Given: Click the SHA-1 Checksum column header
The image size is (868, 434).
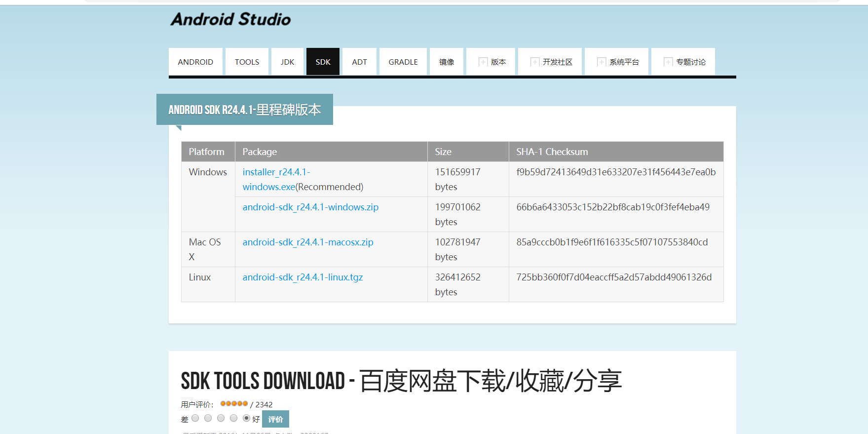Looking at the screenshot, I should 616,152.
